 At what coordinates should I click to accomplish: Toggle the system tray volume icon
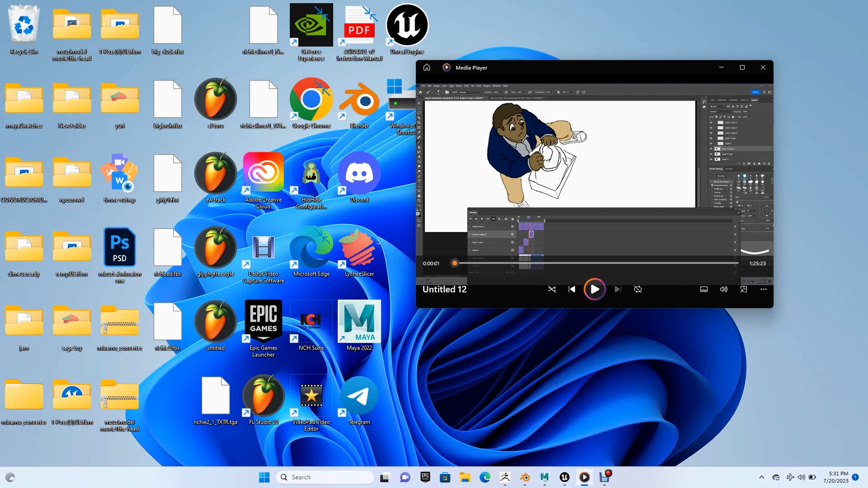click(x=801, y=477)
